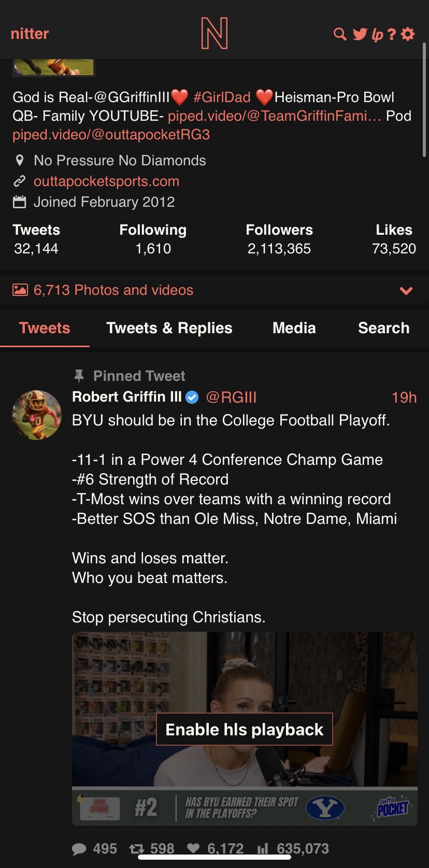Image resolution: width=429 pixels, height=868 pixels.
Task: Click Robert Griffin III's avatar thumbnail
Action: pos(37,415)
